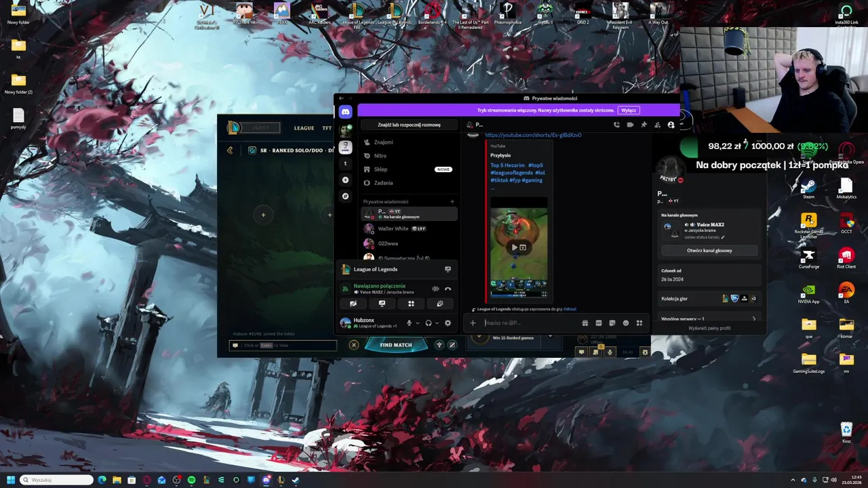Open activities button in voice controls

coord(411,304)
